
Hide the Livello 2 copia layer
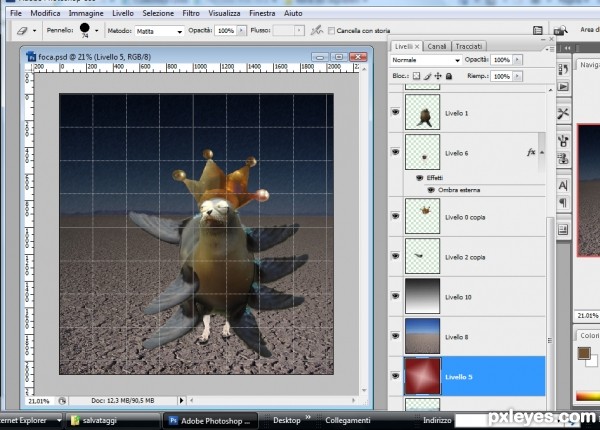395,256
